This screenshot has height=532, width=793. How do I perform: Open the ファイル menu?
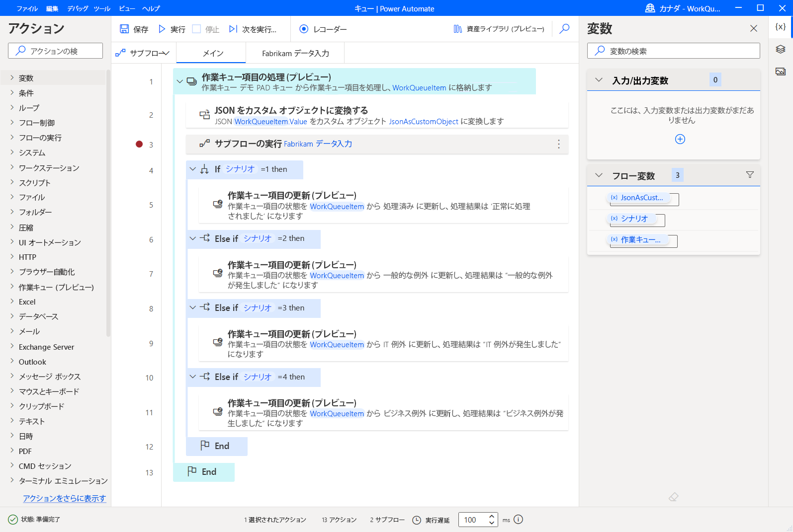click(27, 8)
